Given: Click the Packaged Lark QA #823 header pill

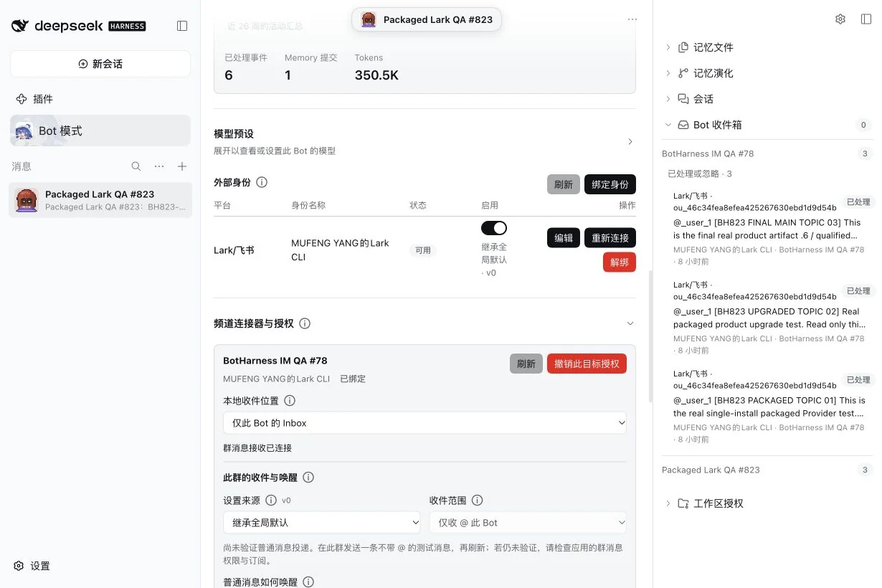Looking at the screenshot, I should click(427, 19).
